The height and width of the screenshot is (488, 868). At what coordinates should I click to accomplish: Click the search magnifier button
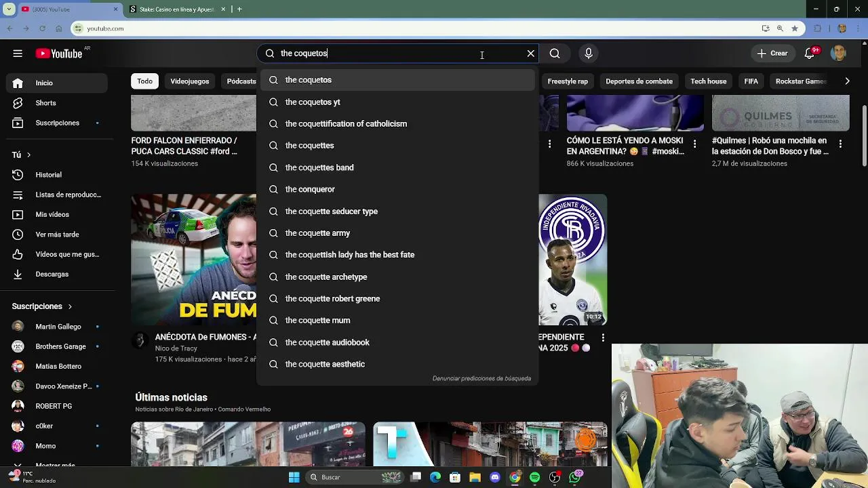555,54
